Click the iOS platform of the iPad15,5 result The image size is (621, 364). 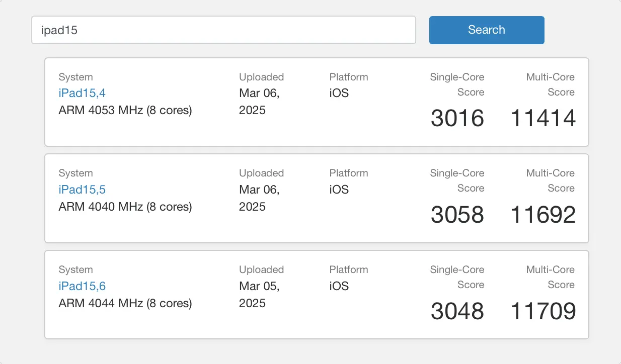[x=339, y=190]
